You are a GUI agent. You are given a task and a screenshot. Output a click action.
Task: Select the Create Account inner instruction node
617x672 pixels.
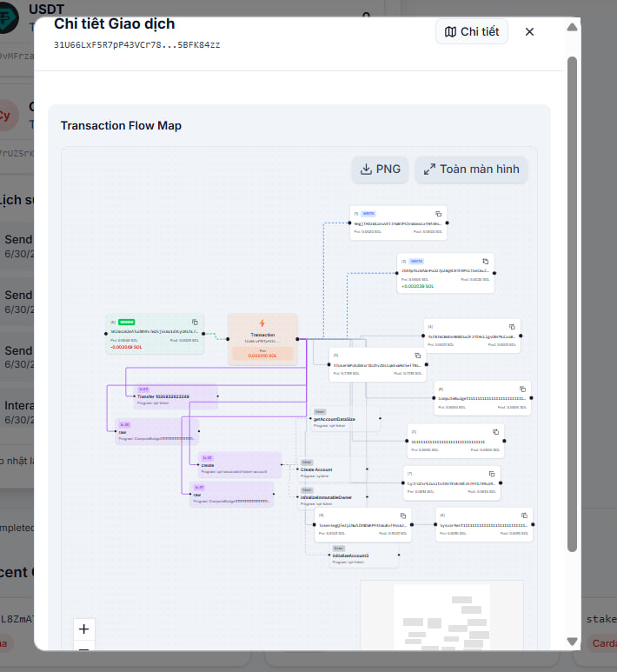[333, 469]
